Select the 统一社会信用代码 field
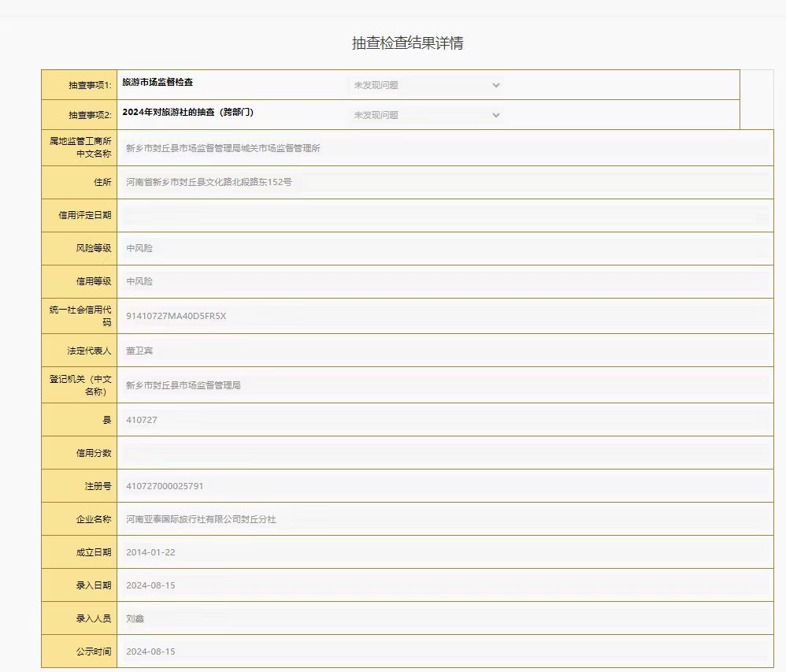 pyautogui.click(x=445, y=316)
